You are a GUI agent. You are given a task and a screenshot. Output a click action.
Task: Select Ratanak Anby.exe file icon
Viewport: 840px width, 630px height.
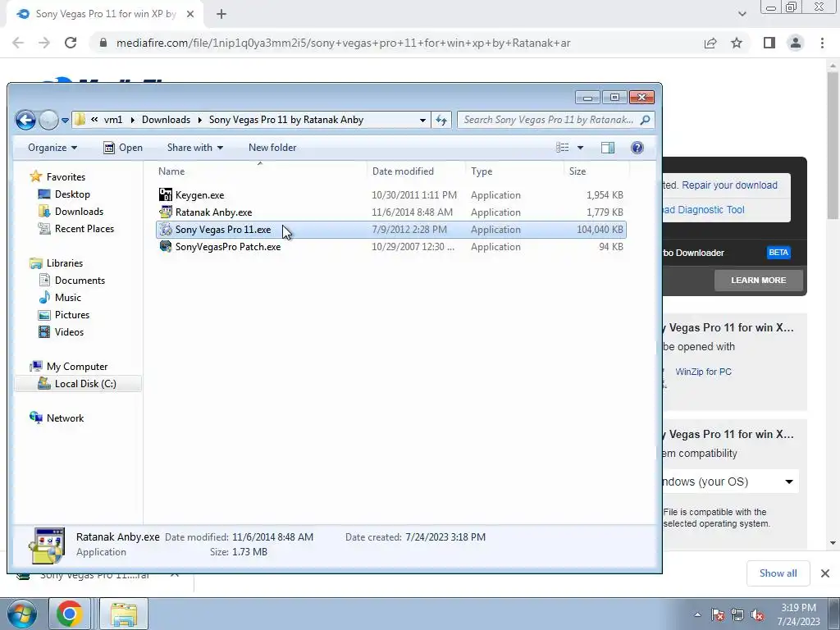pos(166,212)
